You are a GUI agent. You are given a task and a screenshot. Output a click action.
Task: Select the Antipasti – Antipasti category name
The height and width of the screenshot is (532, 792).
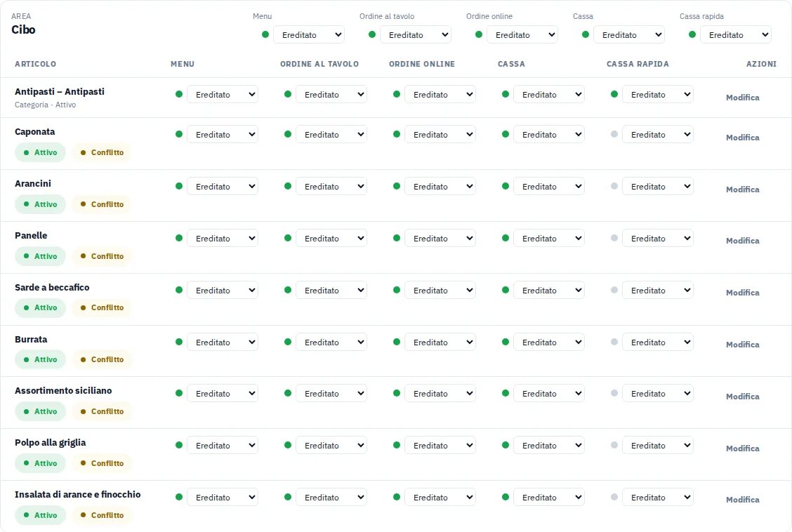point(60,92)
